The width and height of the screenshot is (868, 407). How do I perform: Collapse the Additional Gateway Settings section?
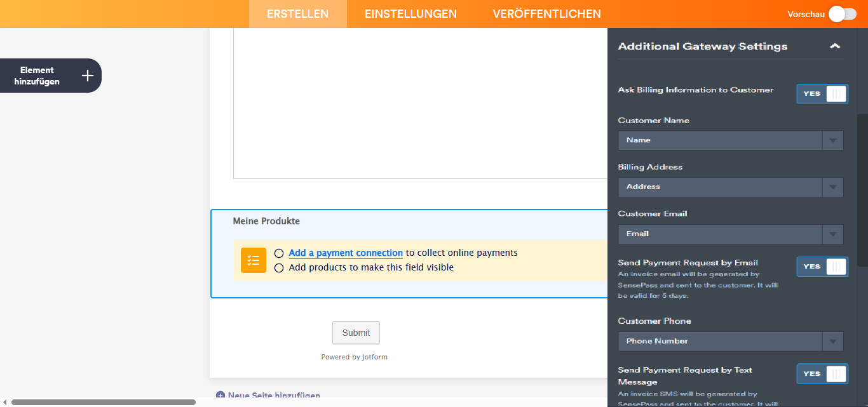(x=835, y=46)
